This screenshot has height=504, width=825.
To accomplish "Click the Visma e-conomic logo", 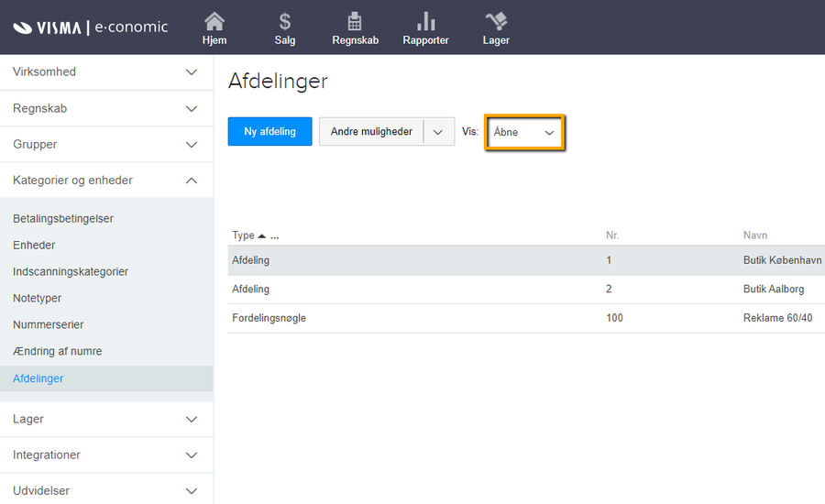I will pos(91,27).
